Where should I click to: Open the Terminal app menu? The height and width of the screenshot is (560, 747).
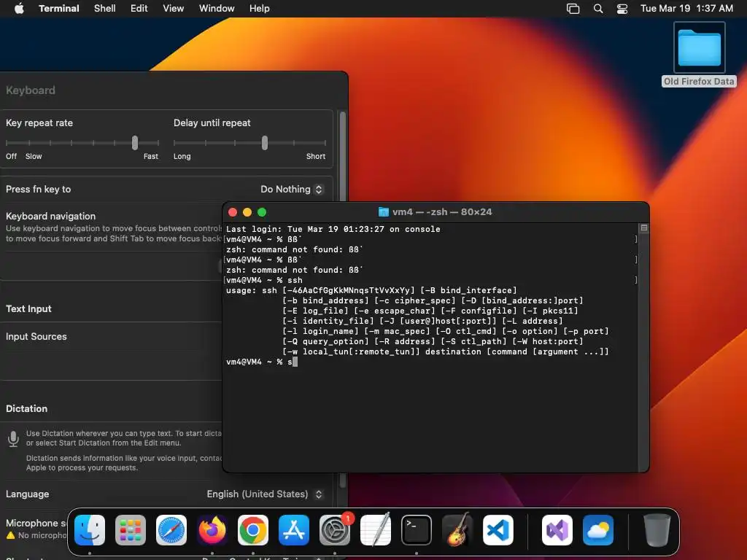click(59, 8)
